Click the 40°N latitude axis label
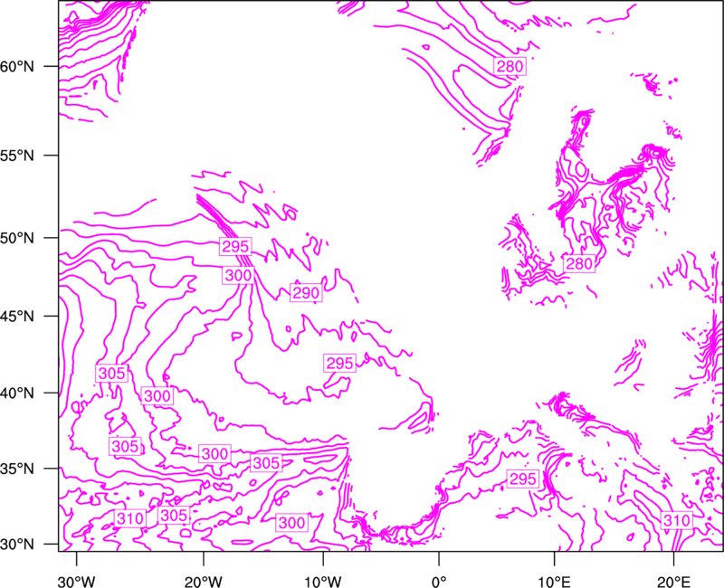Screen dimensions: 724x588 point(17,394)
